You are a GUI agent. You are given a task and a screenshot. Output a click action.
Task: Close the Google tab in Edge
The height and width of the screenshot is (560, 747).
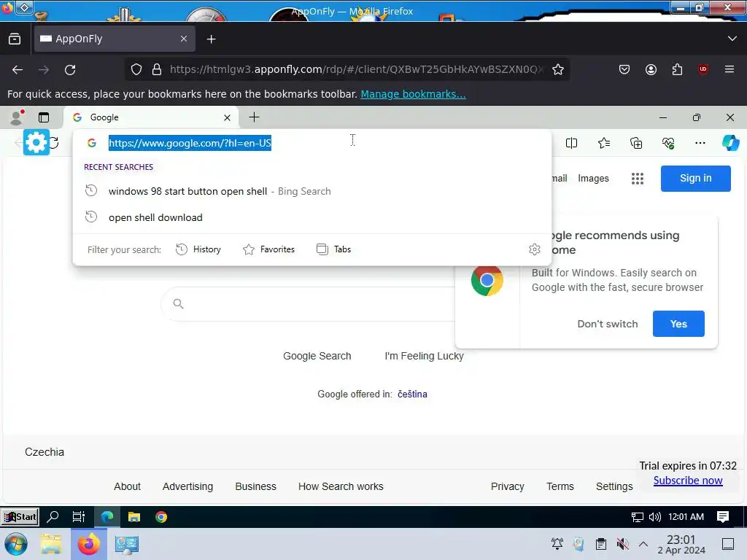click(228, 117)
